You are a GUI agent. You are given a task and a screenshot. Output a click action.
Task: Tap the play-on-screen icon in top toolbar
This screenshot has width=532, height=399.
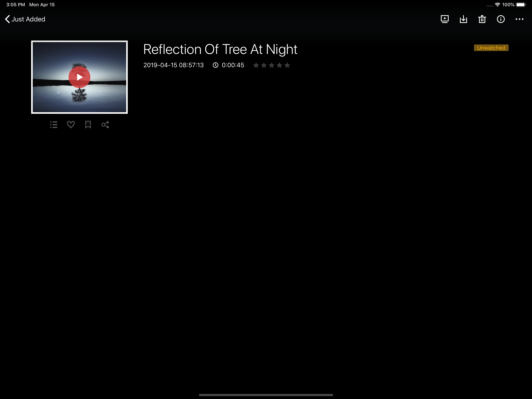click(x=444, y=19)
